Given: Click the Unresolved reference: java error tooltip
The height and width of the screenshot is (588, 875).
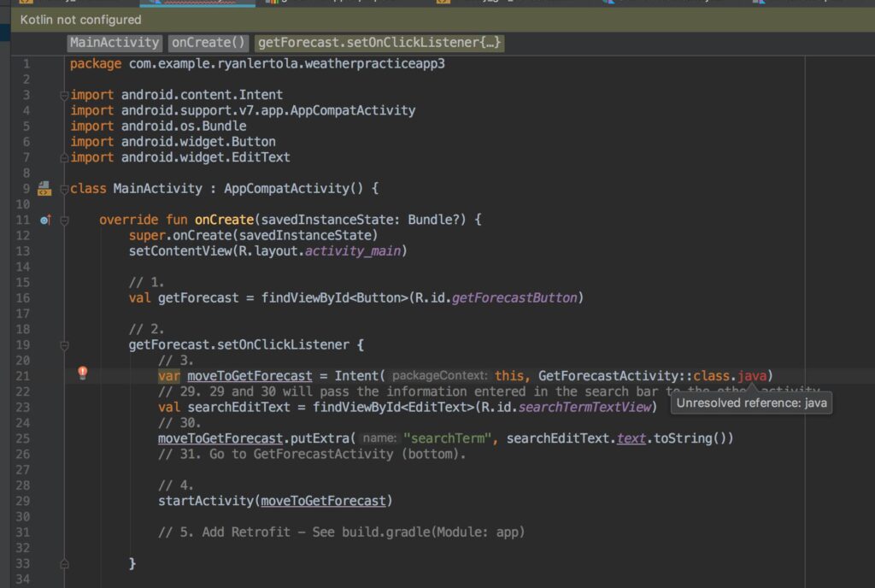Looking at the screenshot, I should (750, 403).
